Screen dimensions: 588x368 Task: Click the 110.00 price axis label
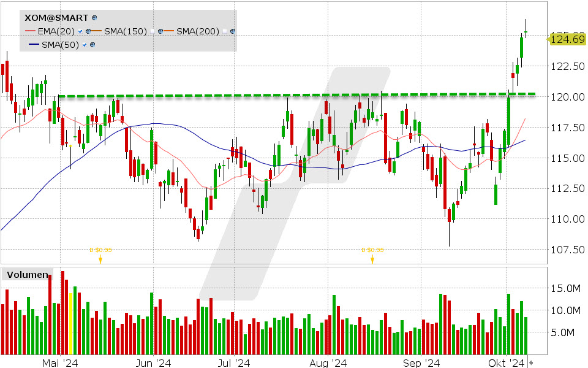567,219
